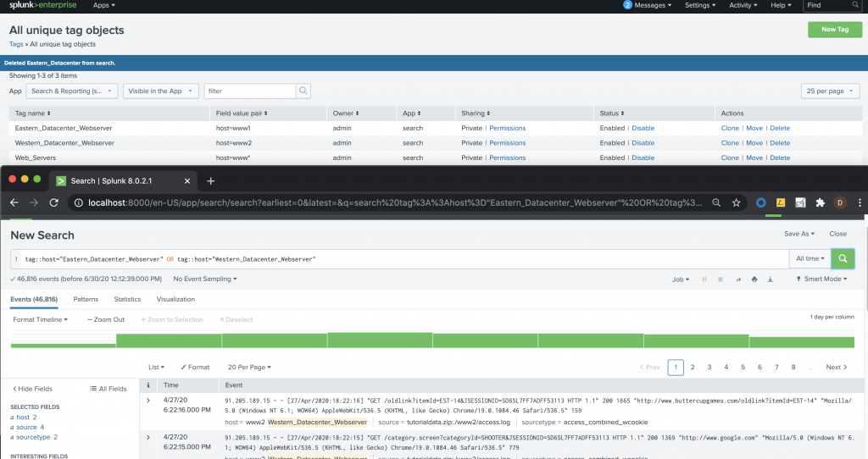Click the yellow extension icon
The image size is (868, 459).
pyautogui.click(x=781, y=202)
